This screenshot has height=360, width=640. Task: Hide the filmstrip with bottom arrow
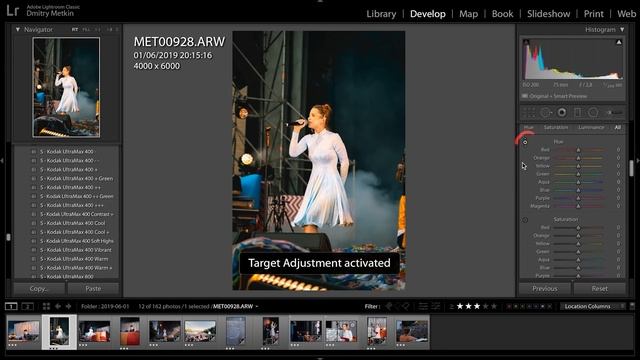320,358
